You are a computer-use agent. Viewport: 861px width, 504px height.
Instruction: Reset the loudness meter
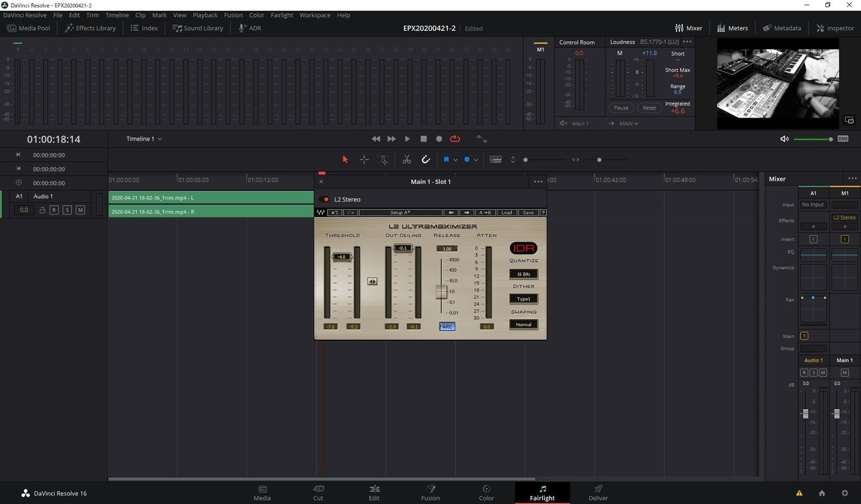(649, 108)
